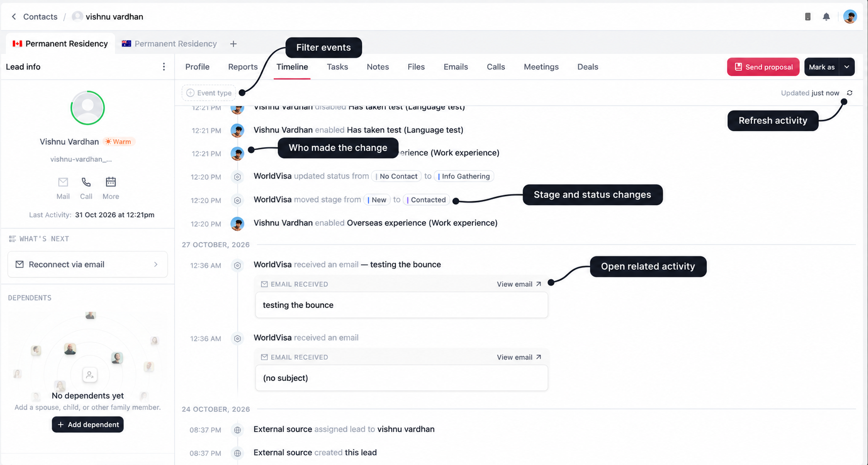
Task: Open the notifications bell
Action: [x=826, y=17]
